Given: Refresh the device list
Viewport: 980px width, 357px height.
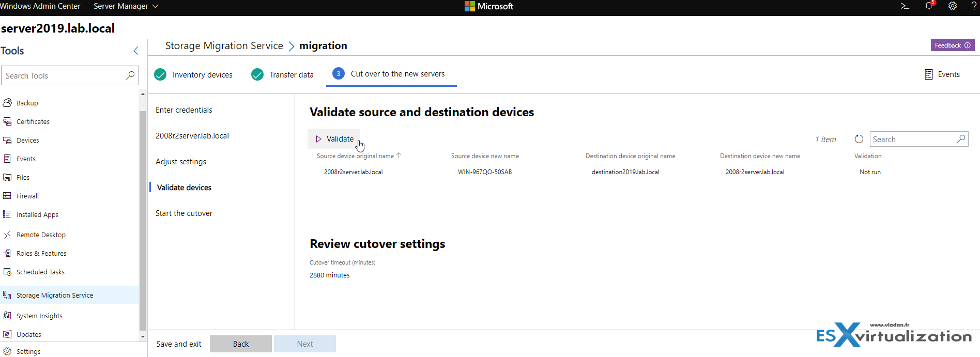Looking at the screenshot, I should coord(859,139).
